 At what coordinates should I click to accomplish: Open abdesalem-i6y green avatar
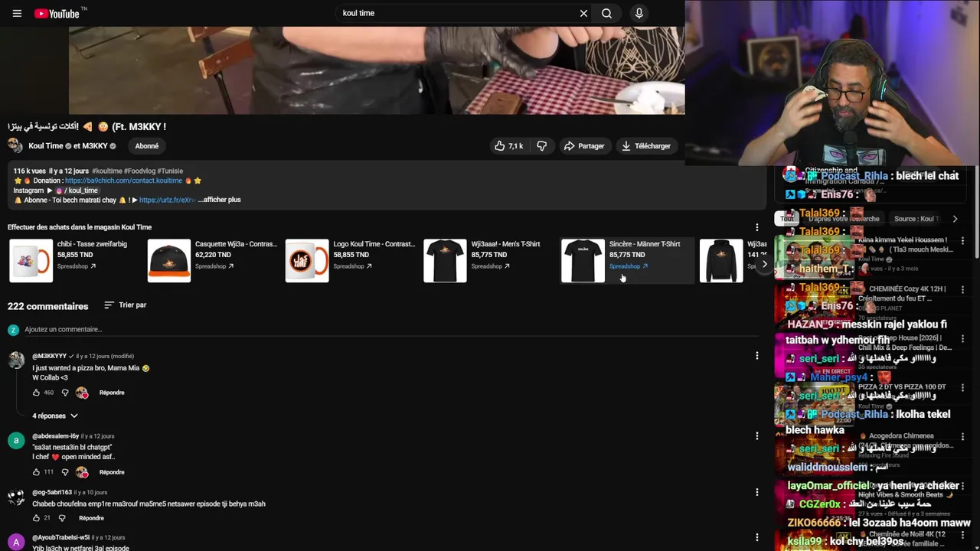coord(16,441)
